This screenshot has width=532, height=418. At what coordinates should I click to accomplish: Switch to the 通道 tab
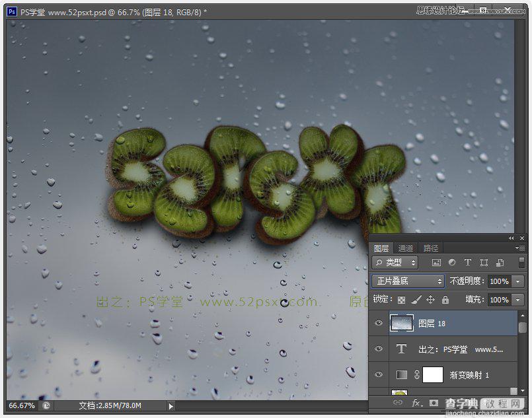coord(406,248)
